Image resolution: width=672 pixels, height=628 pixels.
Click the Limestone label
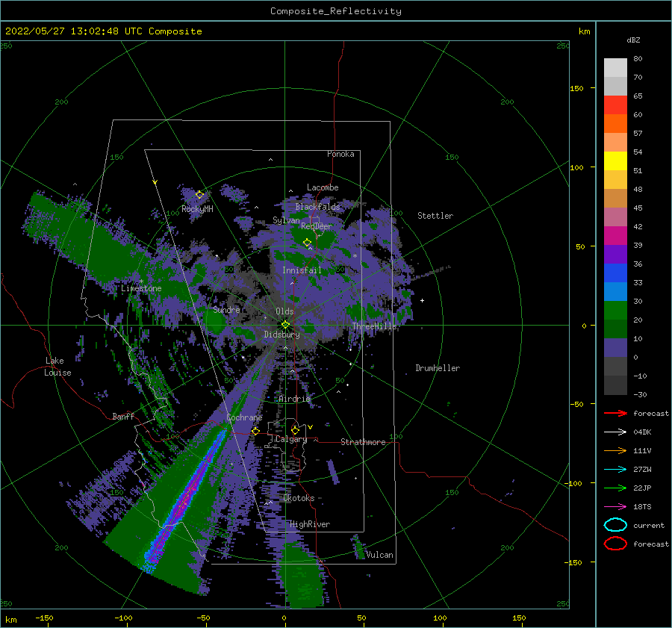coord(141,288)
